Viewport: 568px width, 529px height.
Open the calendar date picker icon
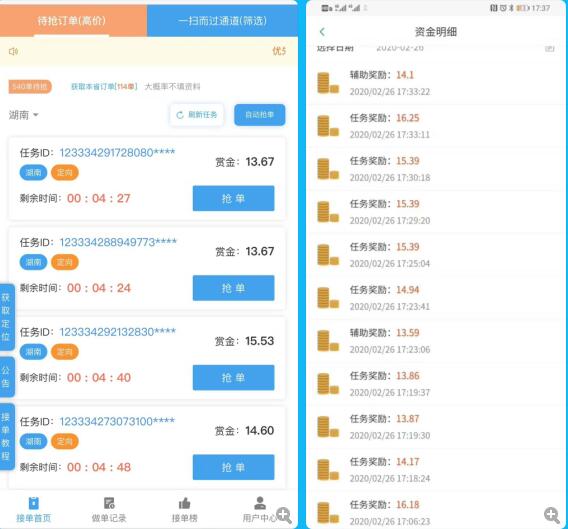coord(550,48)
